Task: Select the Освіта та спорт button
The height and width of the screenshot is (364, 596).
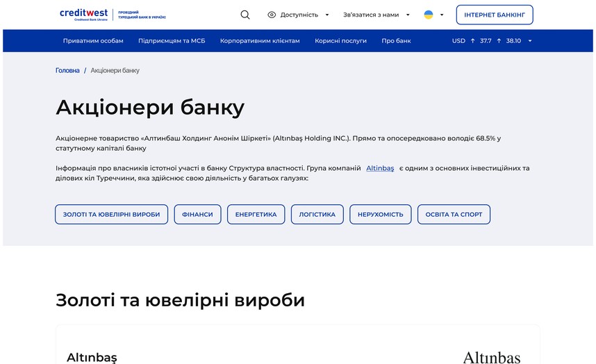Action: (x=454, y=214)
